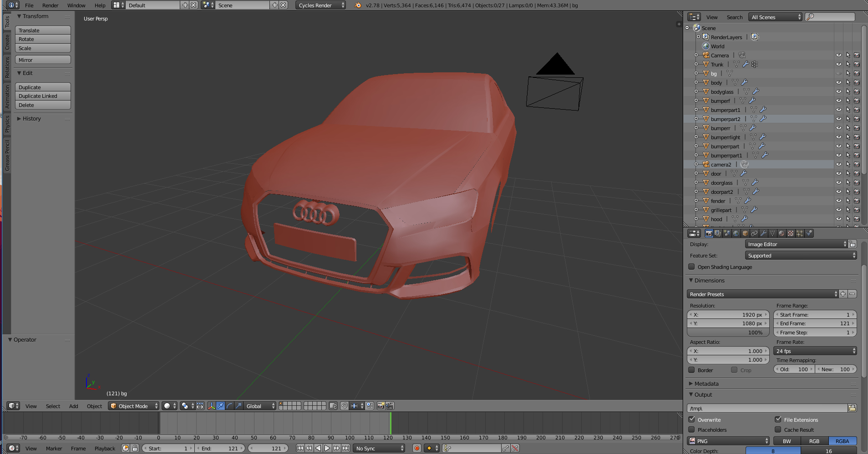This screenshot has height=454, width=868.
Task: Click the keyframe record button in timeline
Action: pyautogui.click(x=416, y=449)
